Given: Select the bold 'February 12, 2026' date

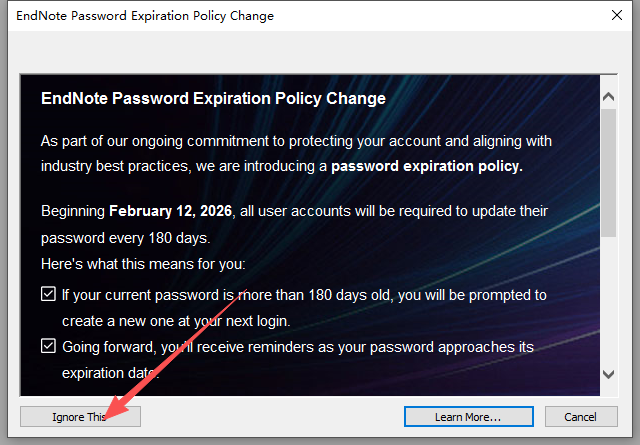Looking at the screenshot, I should tap(170, 212).
